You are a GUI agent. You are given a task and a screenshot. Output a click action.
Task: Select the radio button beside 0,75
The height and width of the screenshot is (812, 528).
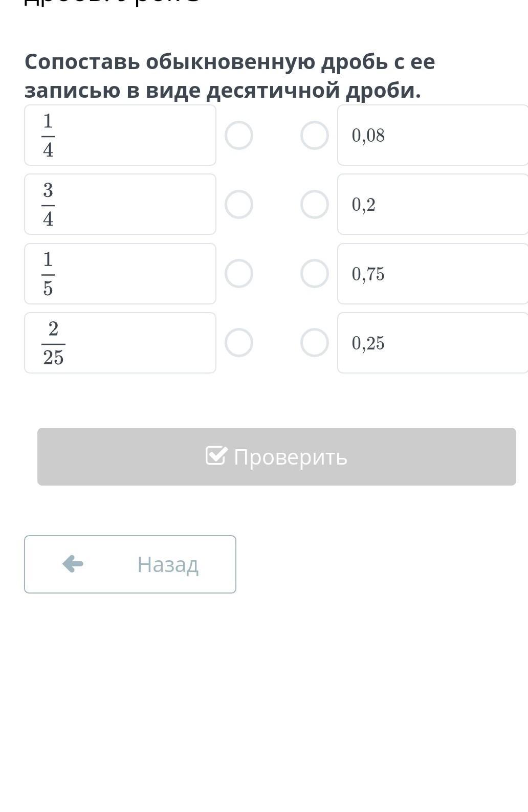point(315,274)
